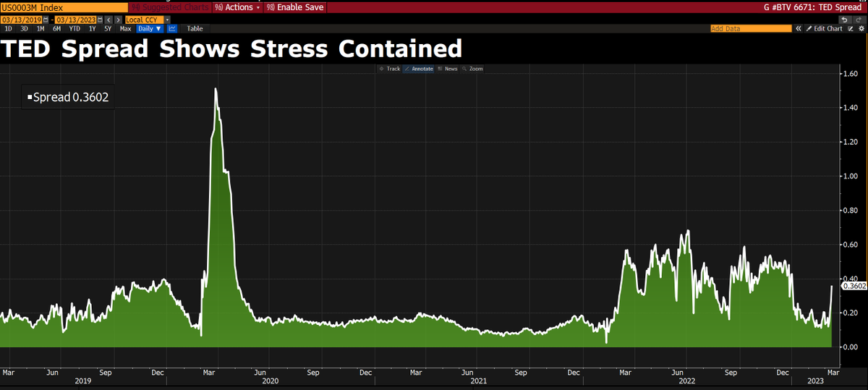This screenshot has width=868, height=390.
Task: Shift date range backward with left arrow
Action: coord(109,20)
